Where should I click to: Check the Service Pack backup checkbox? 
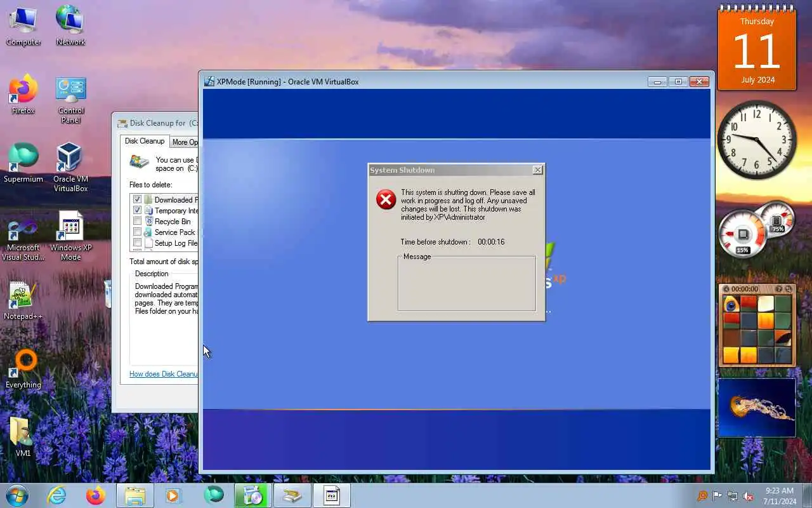(137, 232)
